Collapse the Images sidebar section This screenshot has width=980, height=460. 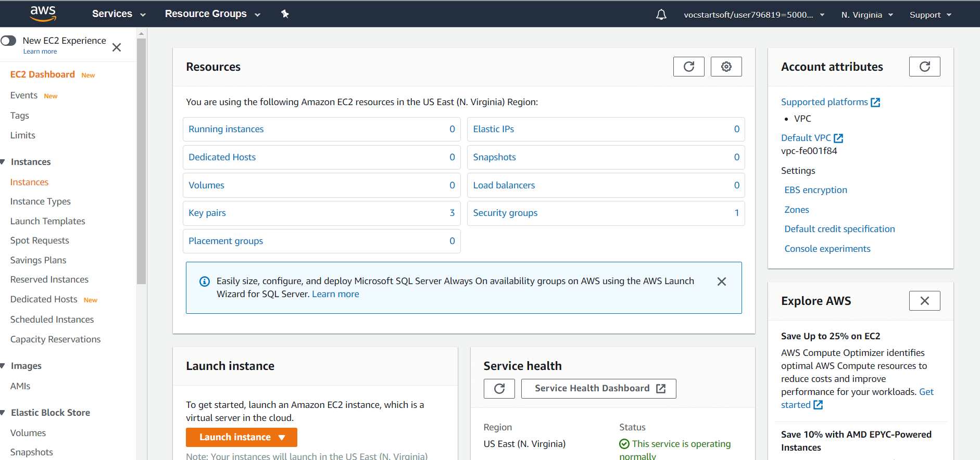[x=3, y=366]
